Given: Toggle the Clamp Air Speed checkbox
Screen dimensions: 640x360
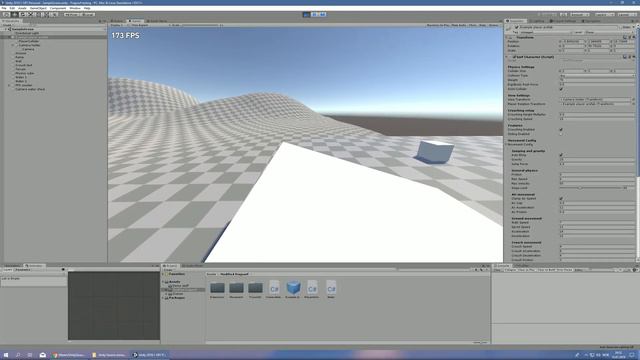Looking at the screenshot, I should (x=561, y=199).
